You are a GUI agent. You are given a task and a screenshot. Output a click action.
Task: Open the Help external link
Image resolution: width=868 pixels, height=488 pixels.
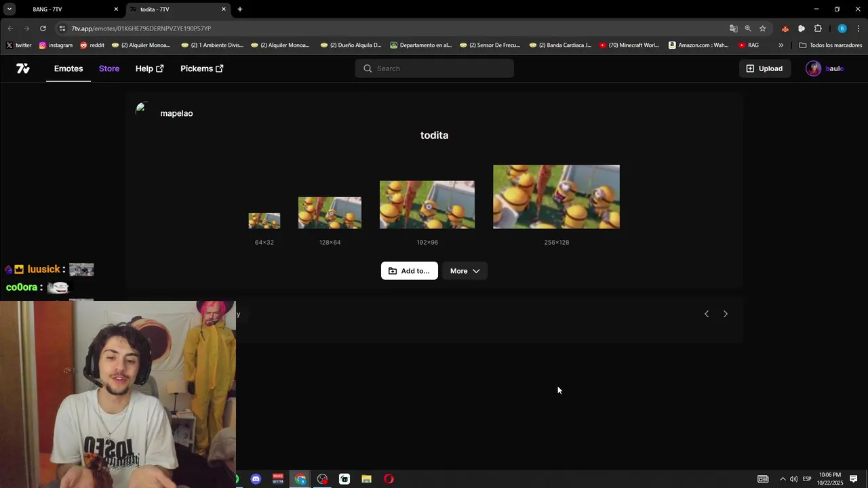tap(149, 68)
